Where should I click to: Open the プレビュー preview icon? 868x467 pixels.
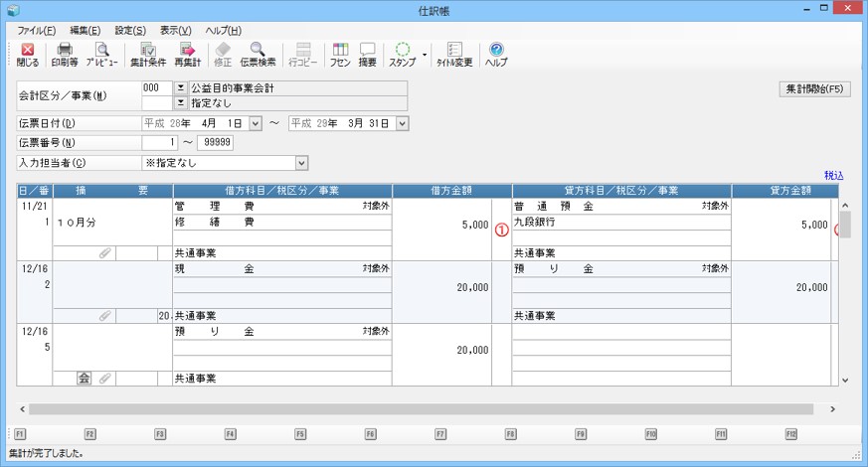pos(101,54)
